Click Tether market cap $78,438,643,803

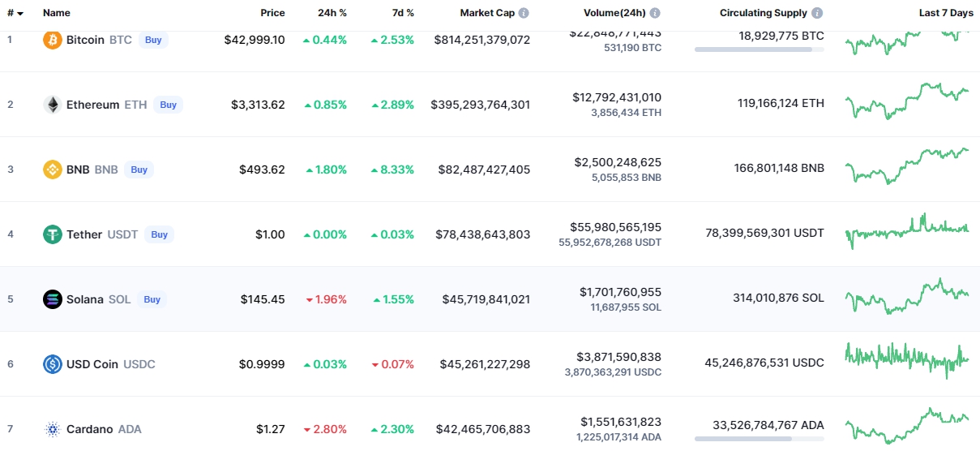[483, 234]
